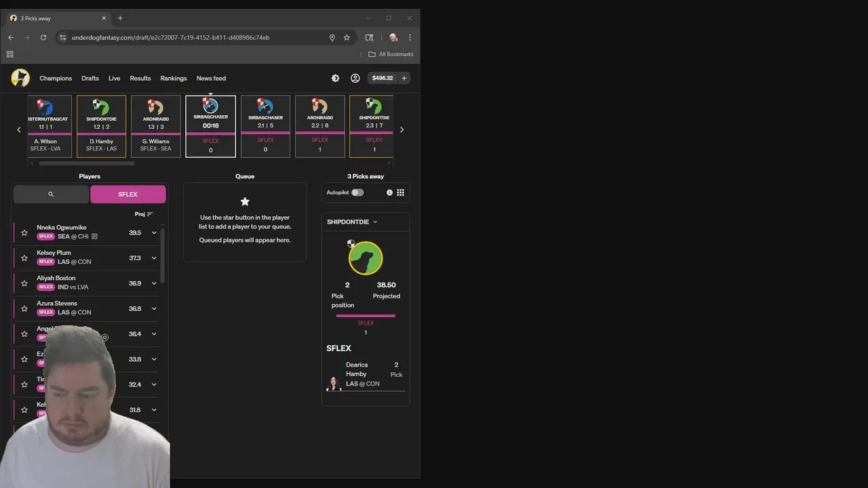
Task: Expand the 32.4 projection player row
Action: (154, 384)
